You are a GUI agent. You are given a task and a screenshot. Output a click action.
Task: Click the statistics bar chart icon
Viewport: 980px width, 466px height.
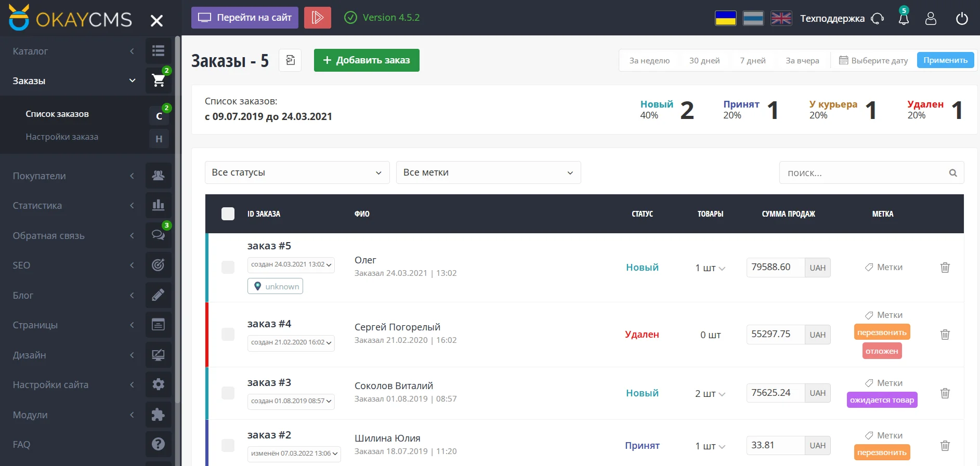(158, 206)
